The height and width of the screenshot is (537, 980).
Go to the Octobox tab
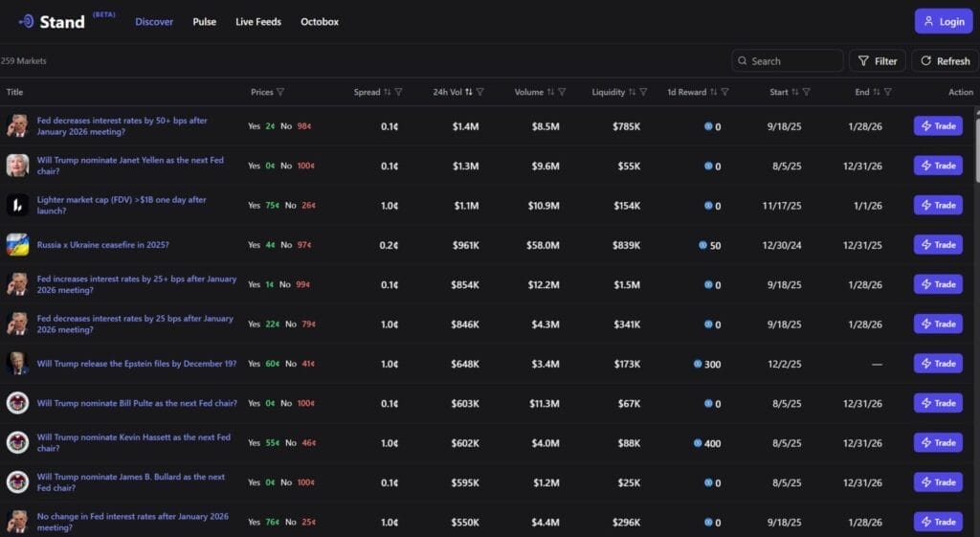320,22
